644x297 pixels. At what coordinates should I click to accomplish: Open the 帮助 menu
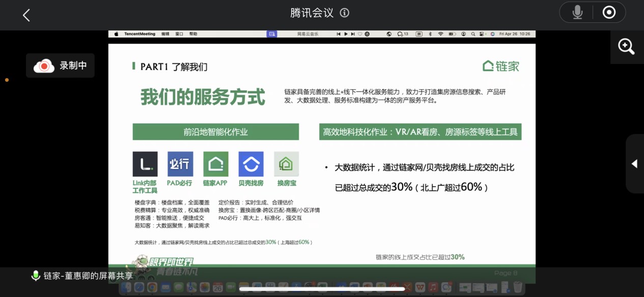pos(193,34)
